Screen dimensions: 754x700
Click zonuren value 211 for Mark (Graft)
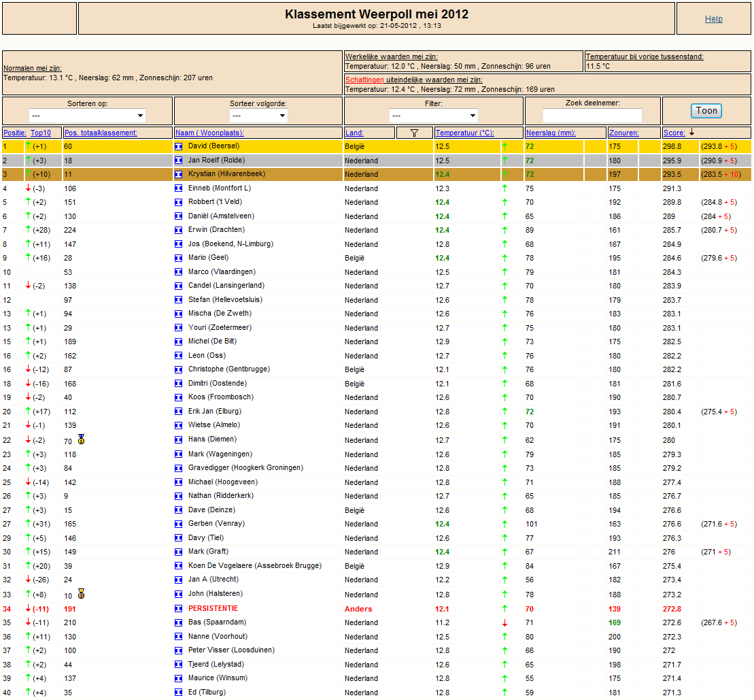tap(614, 552)
